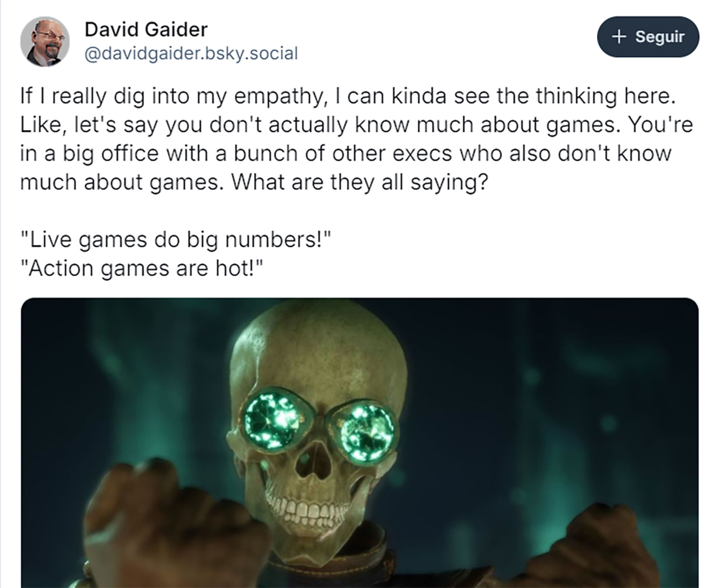
Task: Select the "Action games are hot!" line
Action: (x=141, y=268)
